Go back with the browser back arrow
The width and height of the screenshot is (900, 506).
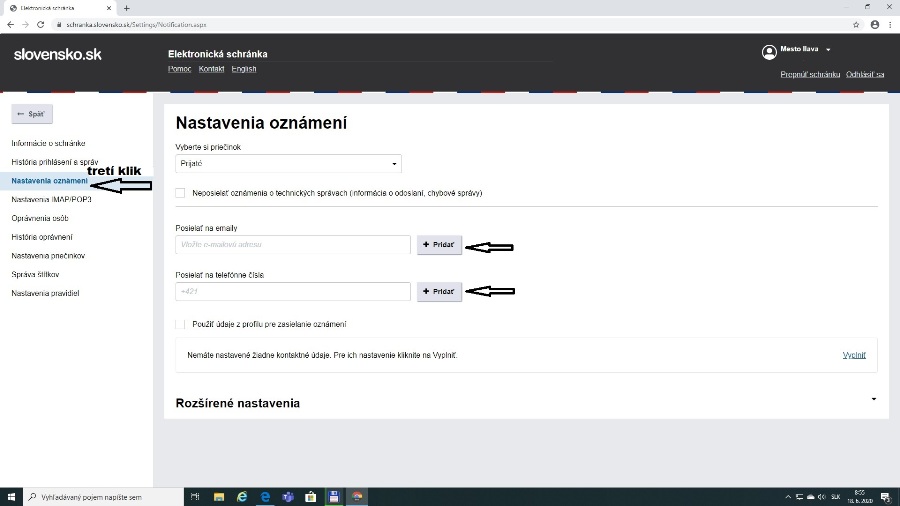9,24
